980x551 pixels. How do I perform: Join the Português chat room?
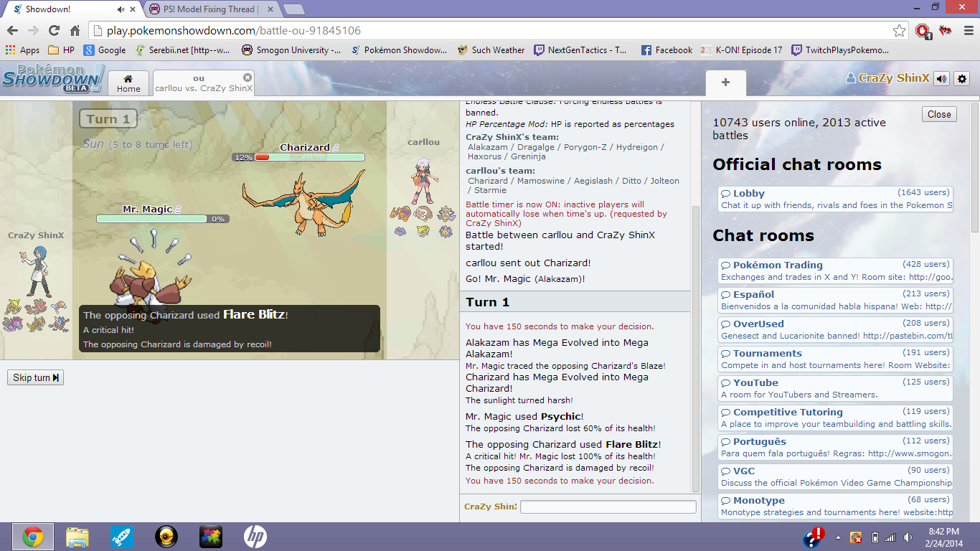pyautogui.click(x=836, y=447)
